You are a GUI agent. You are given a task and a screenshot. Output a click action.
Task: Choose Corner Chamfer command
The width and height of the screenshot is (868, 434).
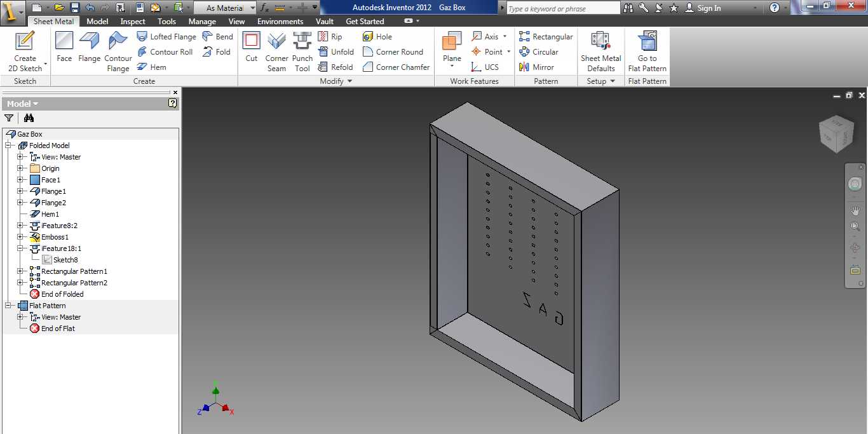coord(396,67)
